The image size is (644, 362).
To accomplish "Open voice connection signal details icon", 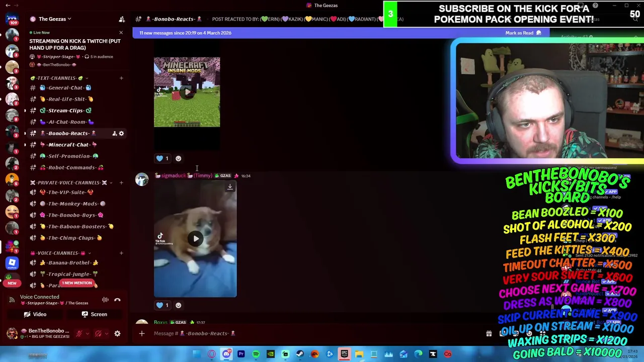I will pos(12,300).
